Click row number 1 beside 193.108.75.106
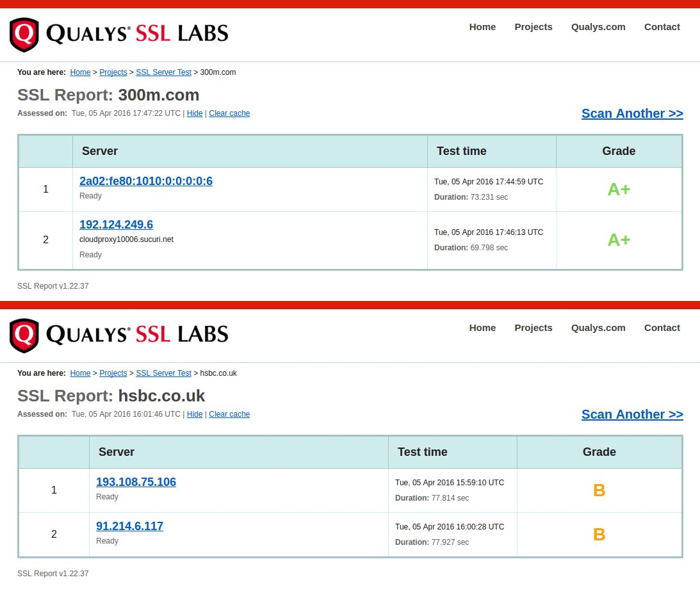This screenshot has width=700, height=589. 54,490
